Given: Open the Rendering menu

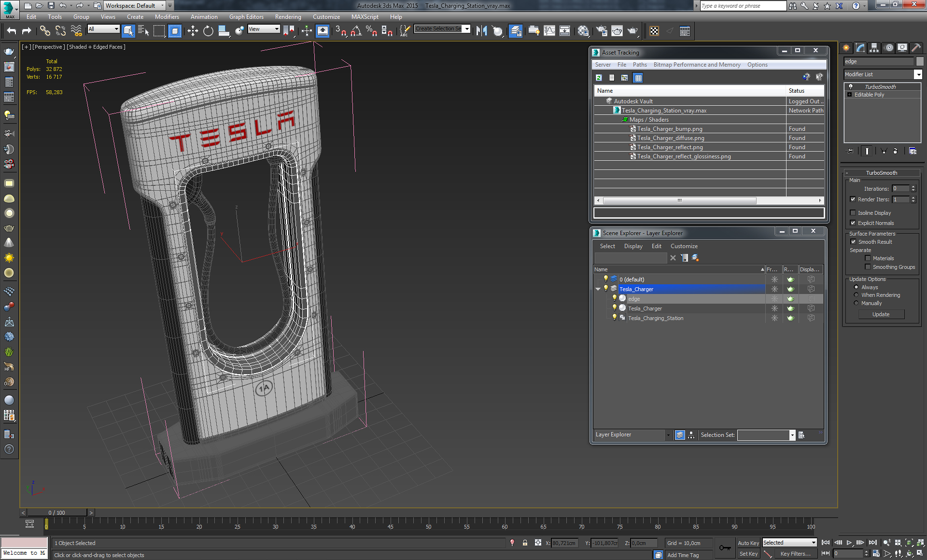Looking at the screenshot, I should click(x=288, y=17).
